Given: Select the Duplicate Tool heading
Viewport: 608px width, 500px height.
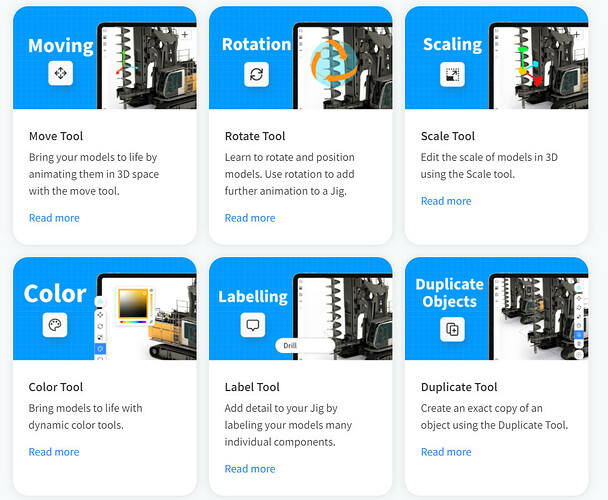Looking at the screenshot, I should point(459,387).
